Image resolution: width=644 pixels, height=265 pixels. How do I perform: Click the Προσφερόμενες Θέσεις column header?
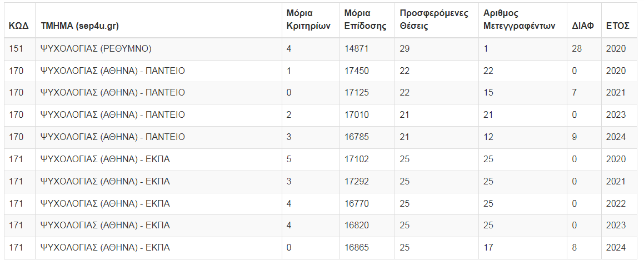point(434,19)
